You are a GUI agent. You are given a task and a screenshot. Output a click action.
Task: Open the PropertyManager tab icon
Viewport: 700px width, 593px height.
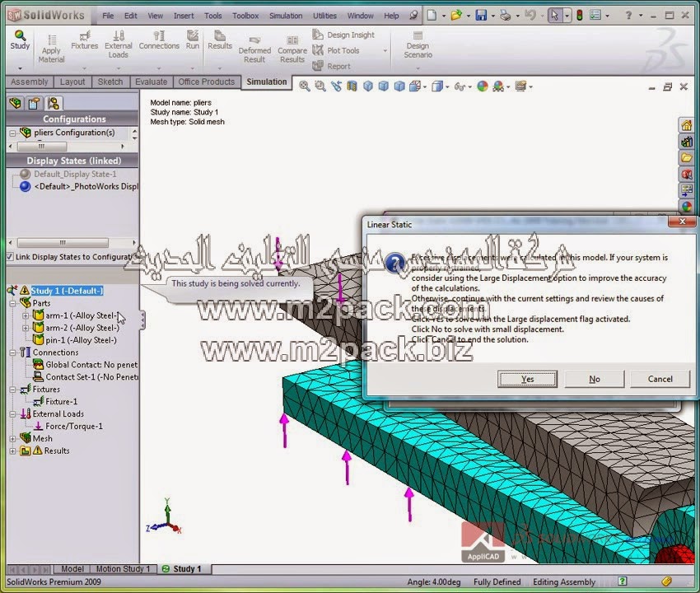(34, 104)
